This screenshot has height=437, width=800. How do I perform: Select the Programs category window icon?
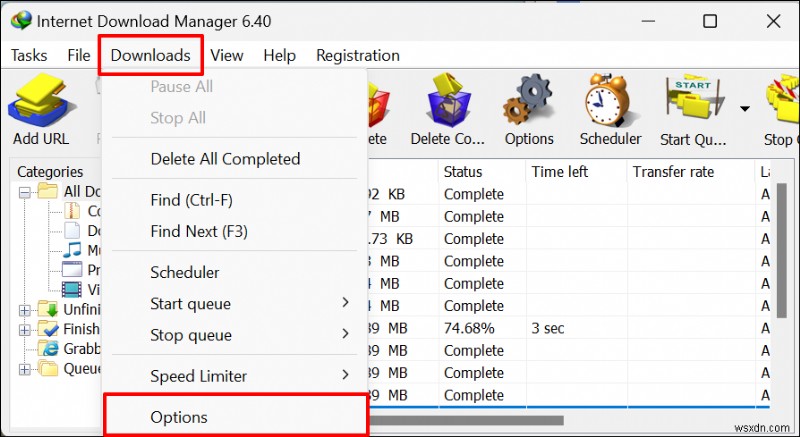click(x=72, y=269)
